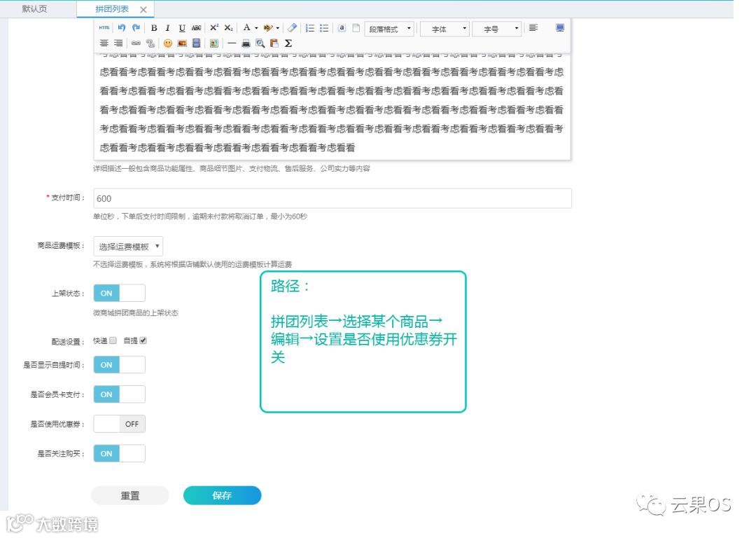This screenshot has height=538, width=756.
Task: Close the 拼团列表 tab
Action: coord(143,10)
